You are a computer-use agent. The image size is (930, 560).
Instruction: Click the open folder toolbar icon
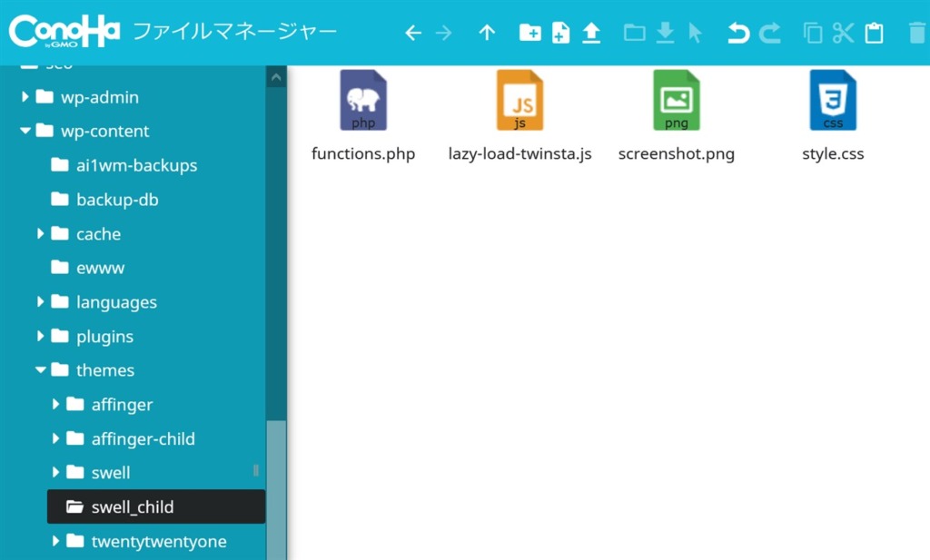coord(634,33)
